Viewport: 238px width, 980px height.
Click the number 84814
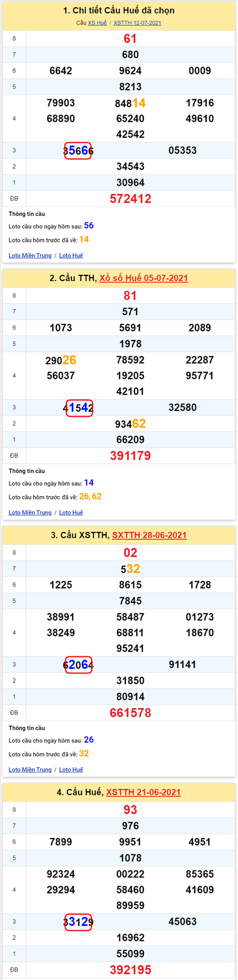[130, 103]
